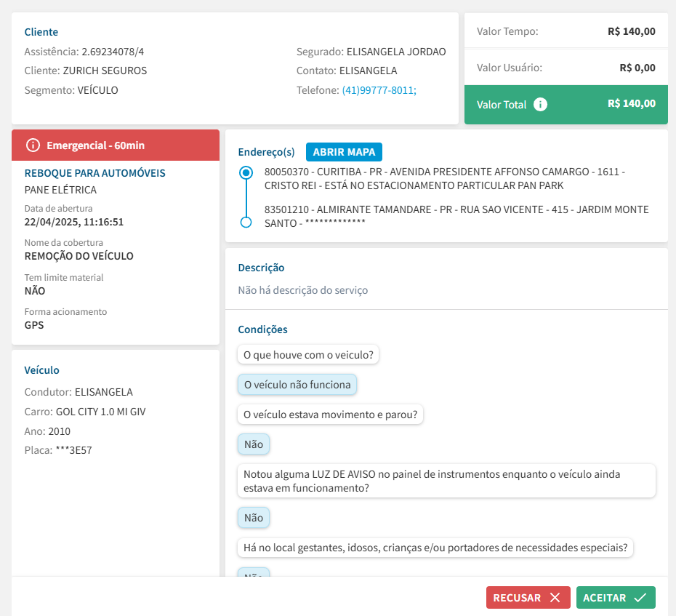
Task: Click the REBOQUE PARA AUTOMÓVEIS heading
Action: pyautogui.click(x=95, y=173)
